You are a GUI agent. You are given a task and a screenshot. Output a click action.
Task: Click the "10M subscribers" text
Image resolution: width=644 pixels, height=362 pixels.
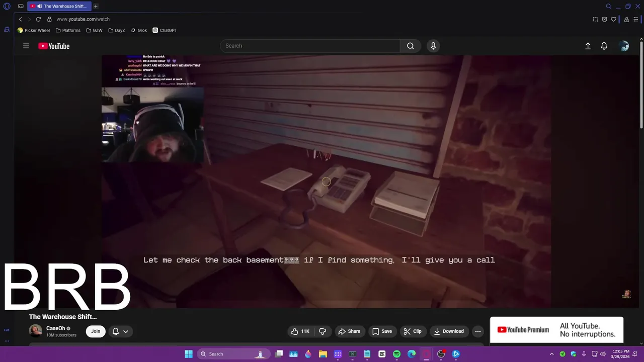[61, 335]
